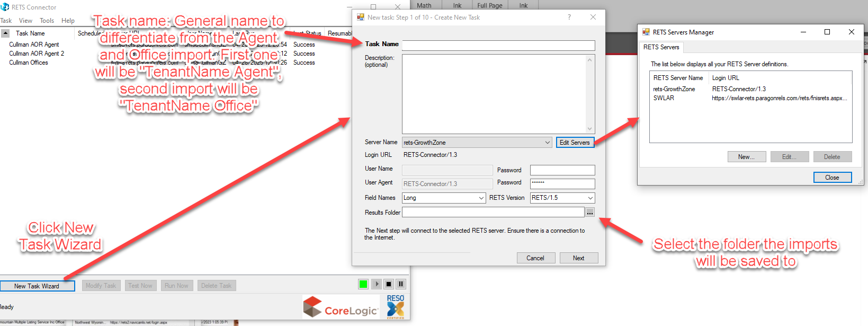Click the RESO certified badge
Image resolution: width=868 pixels, height=326 pixels.
click(x=396, y=307)
